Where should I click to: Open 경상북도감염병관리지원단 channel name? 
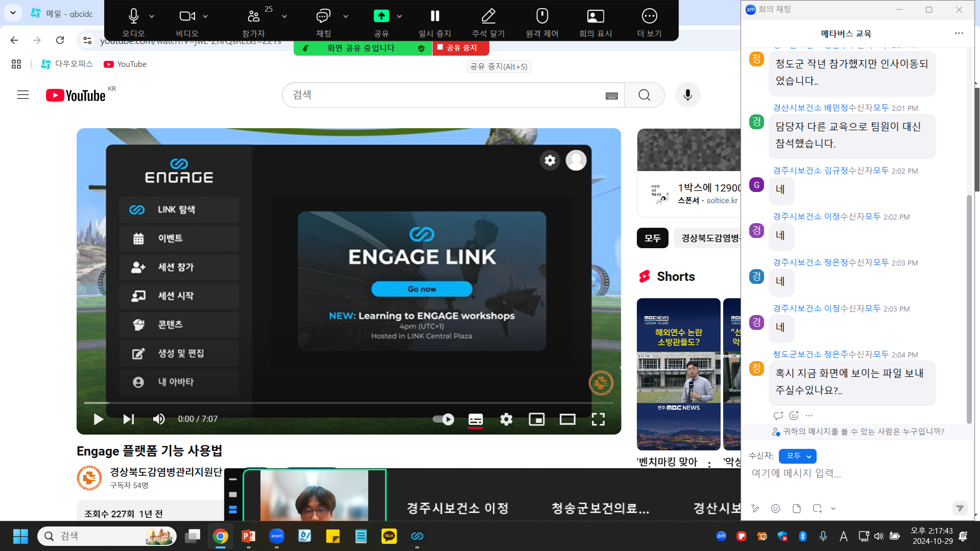point(166,472)
